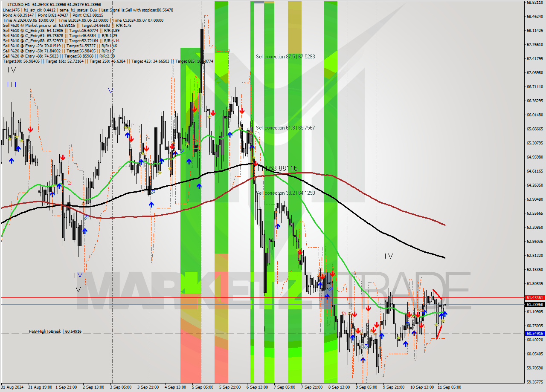546x392 pixels.
Task: Click the 62.86035 price axis label
Action: 534,241
